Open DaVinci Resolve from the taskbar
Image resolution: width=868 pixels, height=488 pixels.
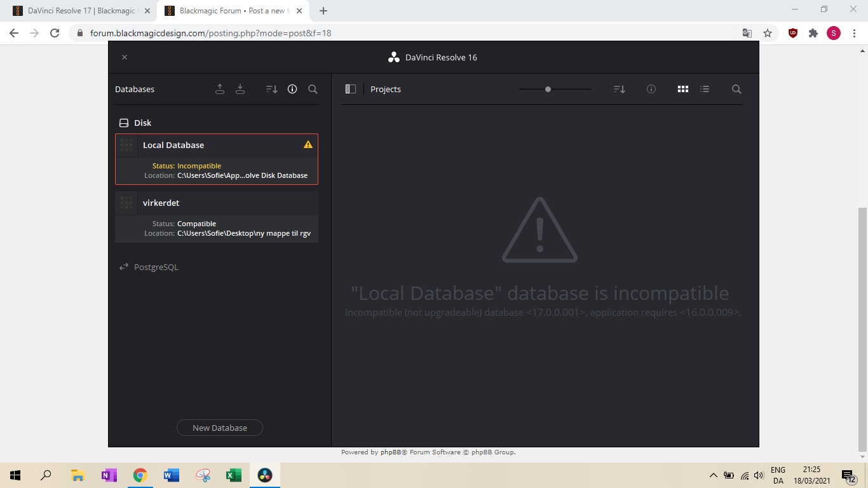pyautogui.click(x=265, y=475)
